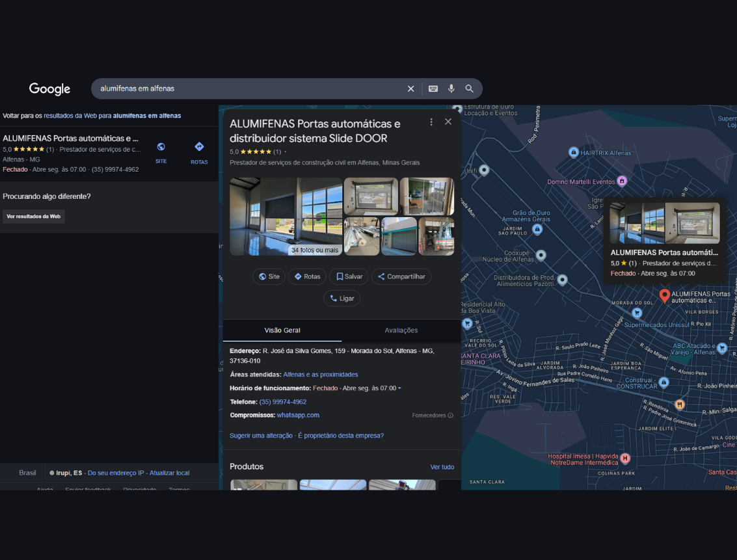Image resolution: width=737 pixels, height=560 pixels.
Task: Call the (35) 99974-4962 phone link
Action: pos(283,402)
